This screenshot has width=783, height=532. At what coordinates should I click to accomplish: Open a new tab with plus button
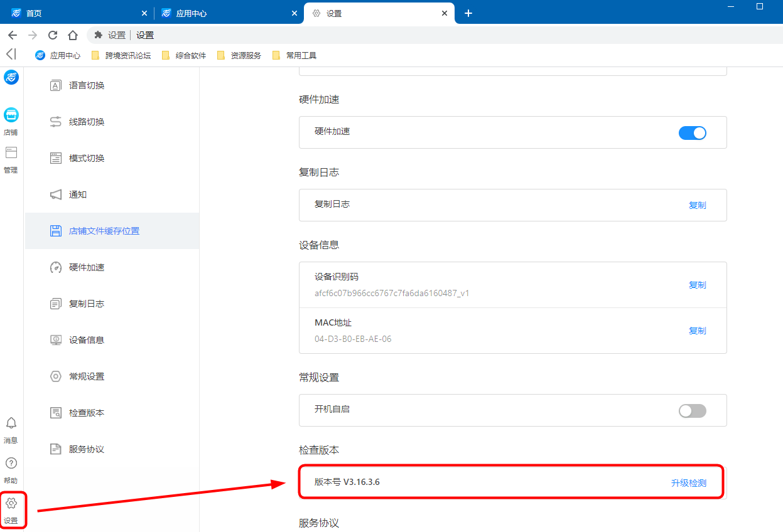(x=468, y=13)
